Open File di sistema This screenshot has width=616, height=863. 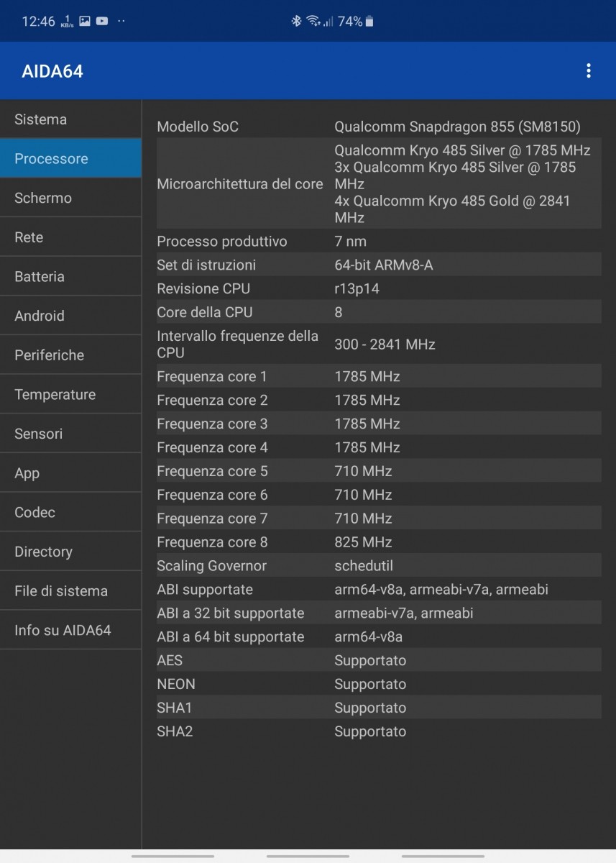[70, 591]
